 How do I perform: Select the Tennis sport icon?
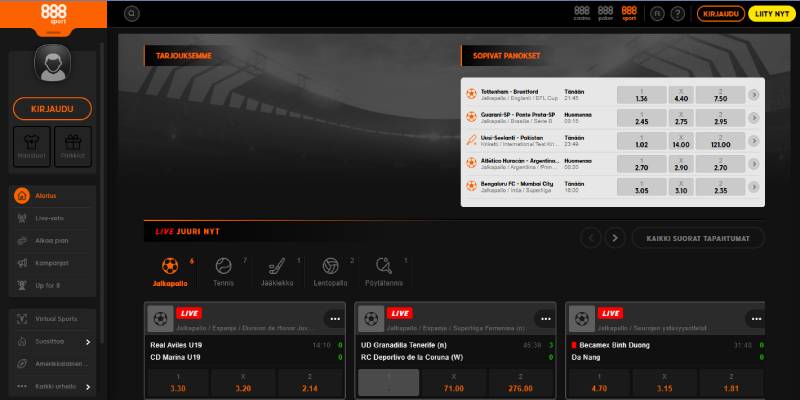coord(224,266)
